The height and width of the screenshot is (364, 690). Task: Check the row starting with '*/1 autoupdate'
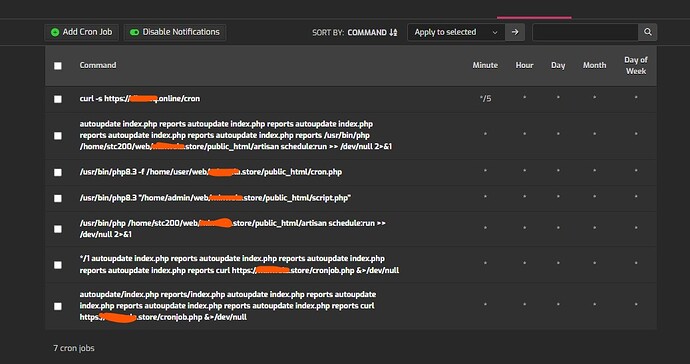tap(58, 265)
